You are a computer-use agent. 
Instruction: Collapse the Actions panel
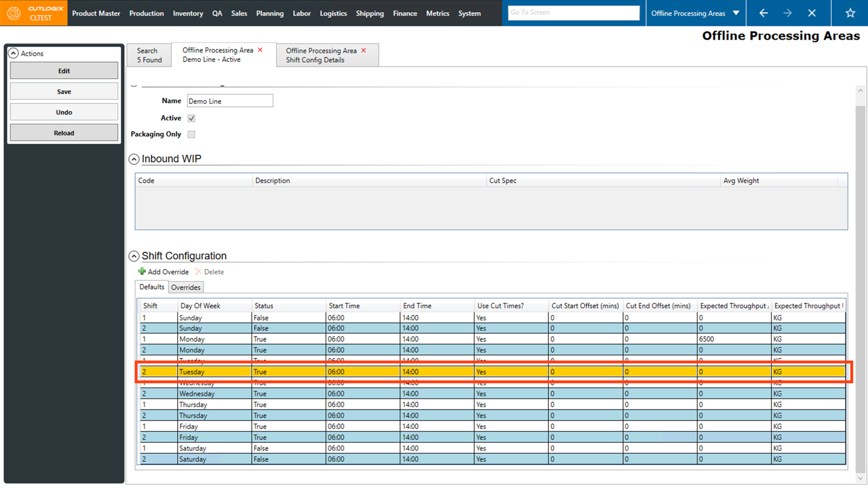click(x=13, y=53)
